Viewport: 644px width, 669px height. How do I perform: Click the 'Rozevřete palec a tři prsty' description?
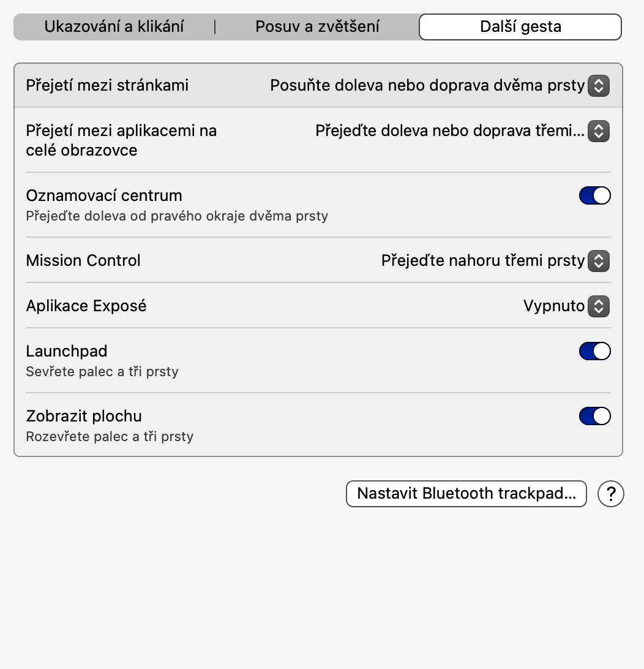pyautogui.click(x=110, y=437)
